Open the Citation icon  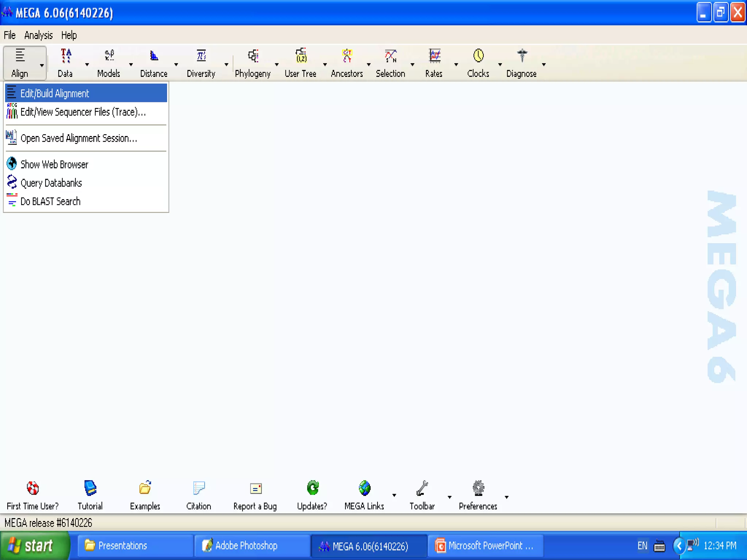pyautogui.click(x=199, y=488)
